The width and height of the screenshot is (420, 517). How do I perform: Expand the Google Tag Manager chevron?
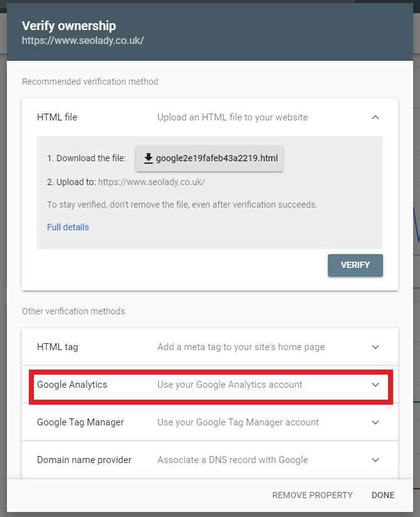375,422
